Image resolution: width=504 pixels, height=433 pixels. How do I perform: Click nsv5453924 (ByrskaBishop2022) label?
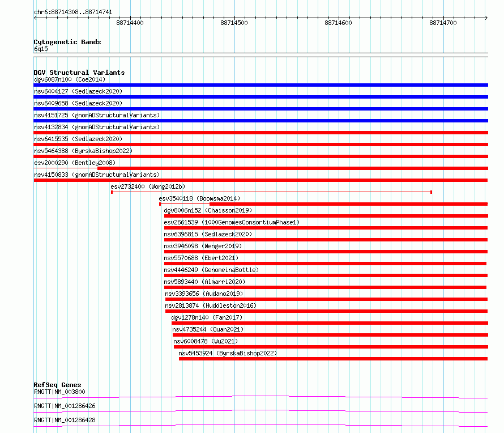pyautogui.click(x=228, y=353)
